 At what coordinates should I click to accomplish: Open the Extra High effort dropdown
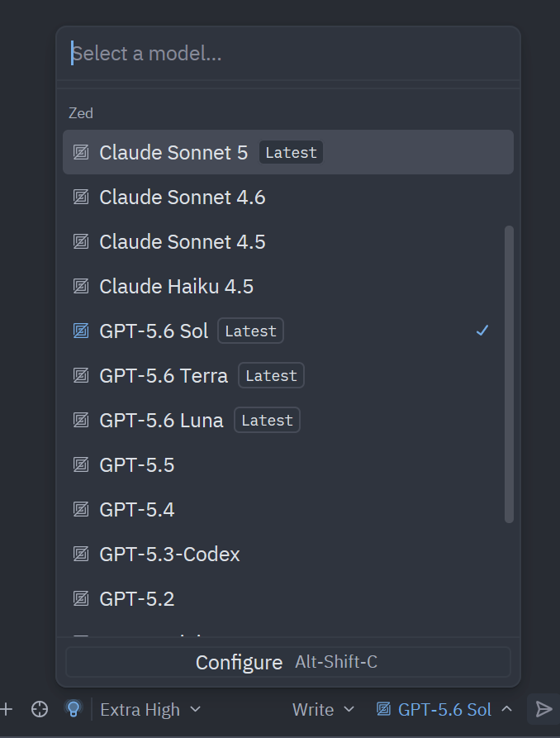coord(150,709)
